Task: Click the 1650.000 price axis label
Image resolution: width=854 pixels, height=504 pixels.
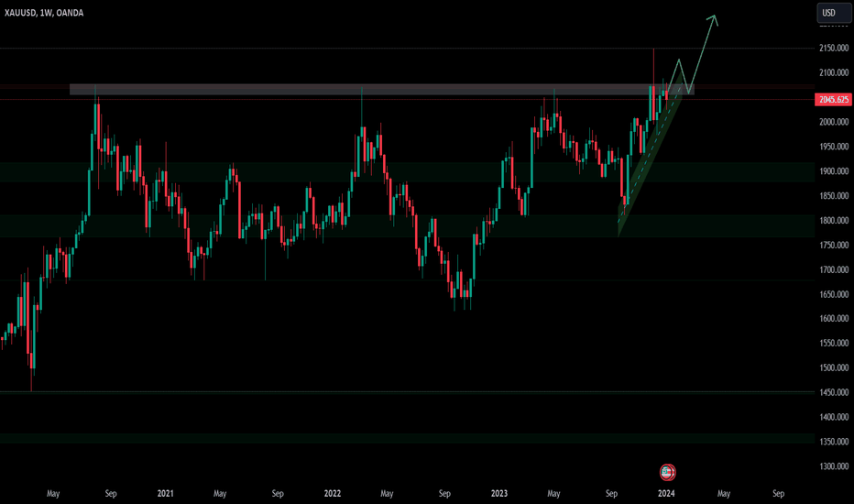Action: tap(834, 294)
